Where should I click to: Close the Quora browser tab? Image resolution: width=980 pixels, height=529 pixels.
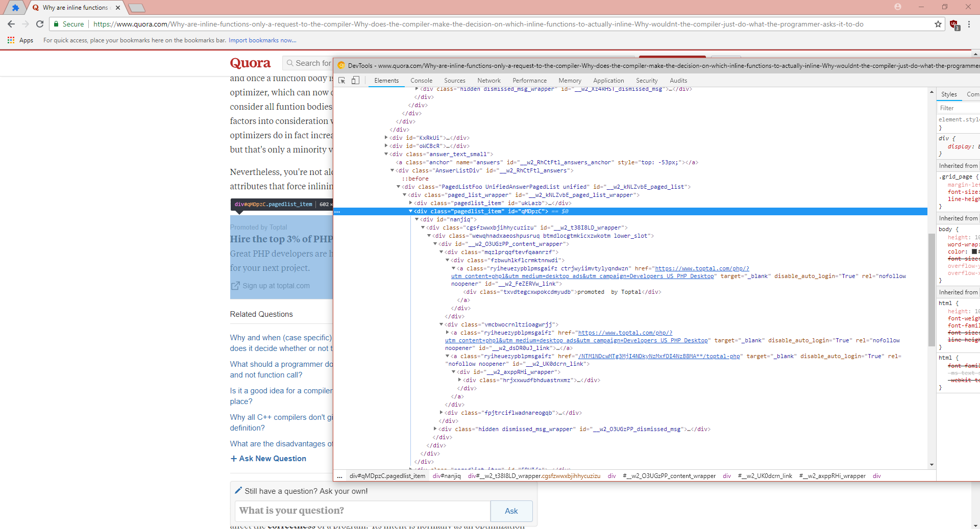(118, 8)
